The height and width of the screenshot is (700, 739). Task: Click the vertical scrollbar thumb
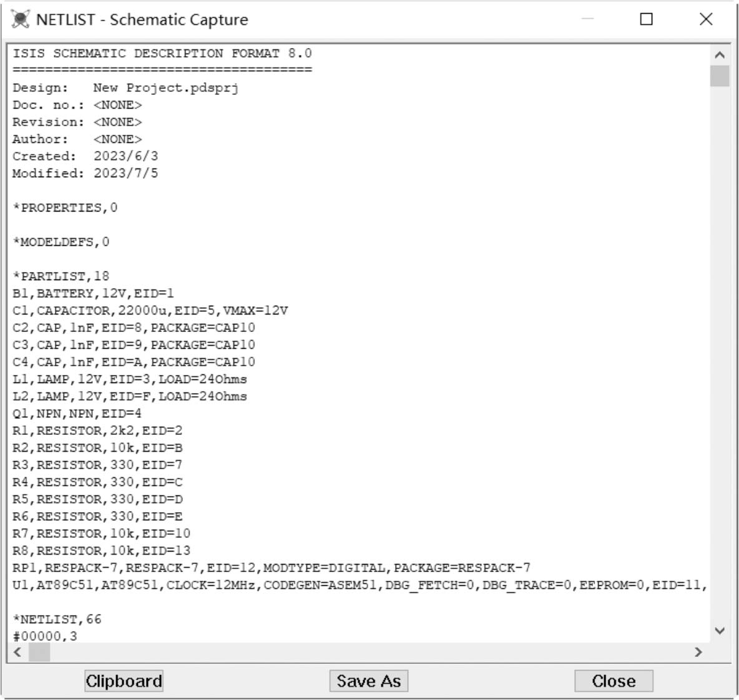[720, 76]
